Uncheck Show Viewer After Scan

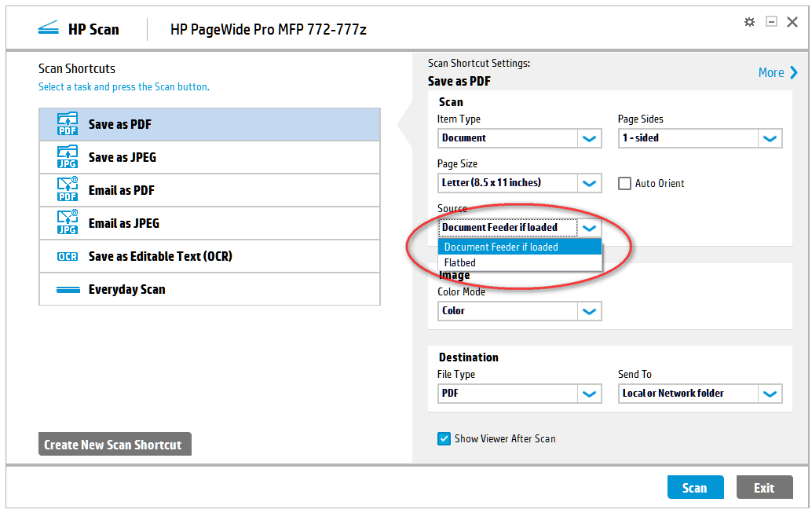(444, 438)
